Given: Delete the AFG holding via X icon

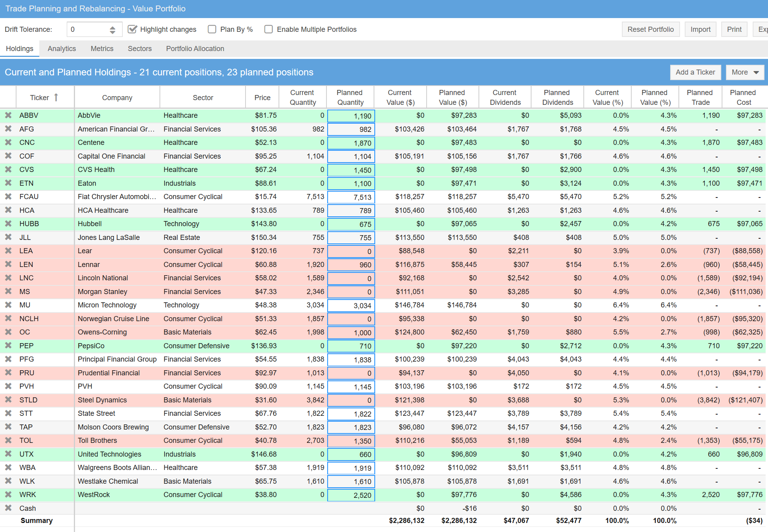Looking at the screenshot, I should [x=8, y=129].
